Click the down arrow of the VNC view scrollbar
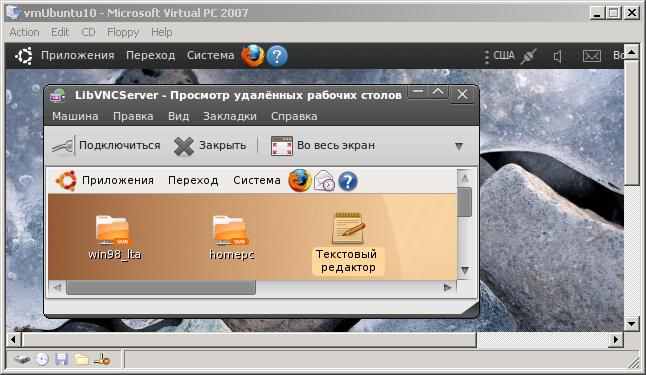Viewport: 646px width, 375px height. coord(465,270)
